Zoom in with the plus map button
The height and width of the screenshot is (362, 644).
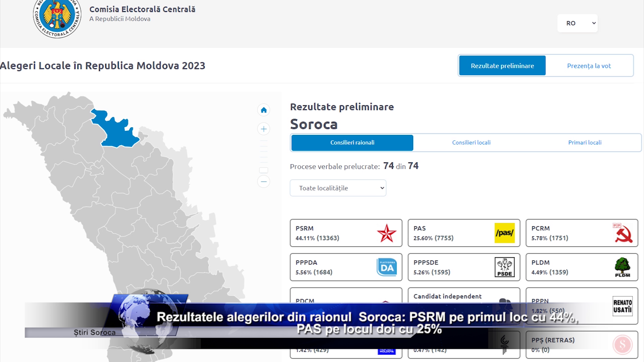tap(264, 129)
